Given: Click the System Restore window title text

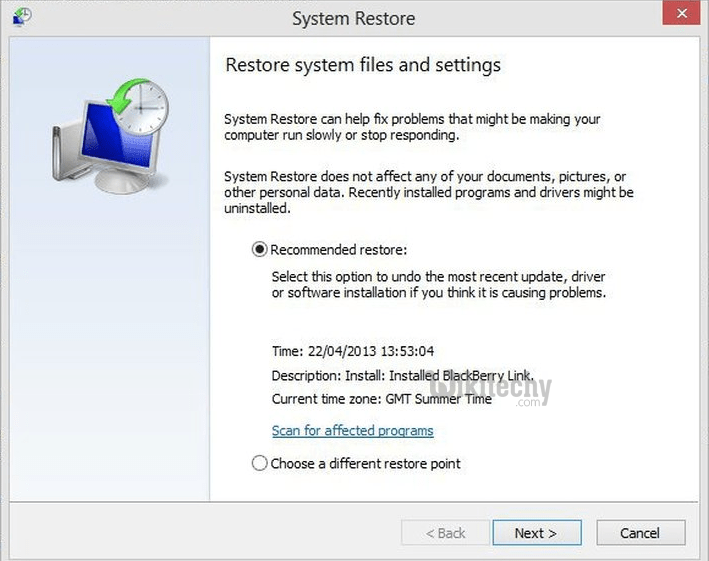Looking at the screenshot, I should click(354, 19).
